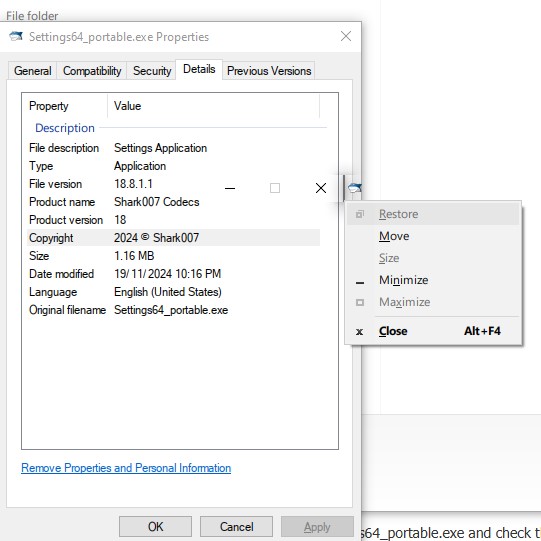The width and height of the screenshot is (541, 541).
Task: Select the Type row label
Action: [x=41, y=166]
